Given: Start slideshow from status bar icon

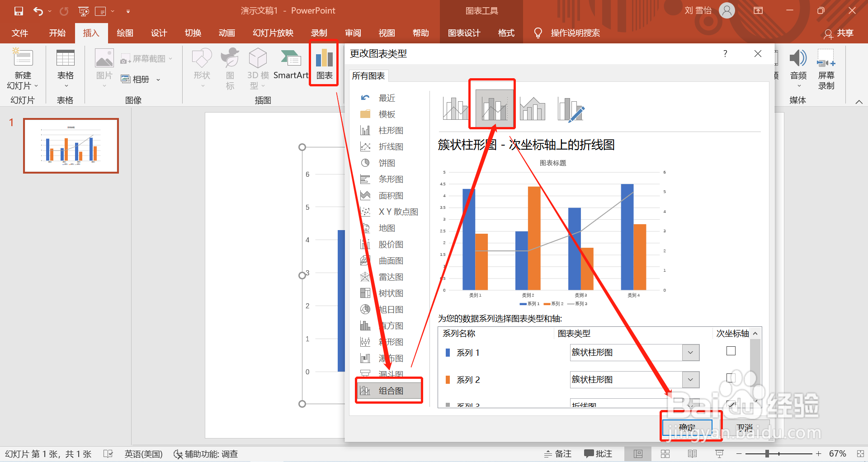Looking at the screenshot, I should [719, 454].
